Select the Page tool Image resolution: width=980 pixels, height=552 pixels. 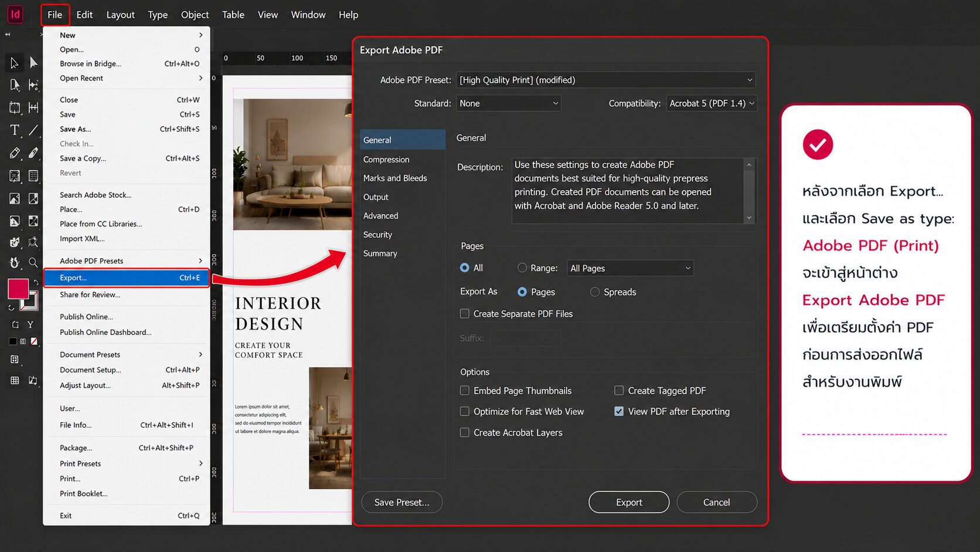[15, 85]
